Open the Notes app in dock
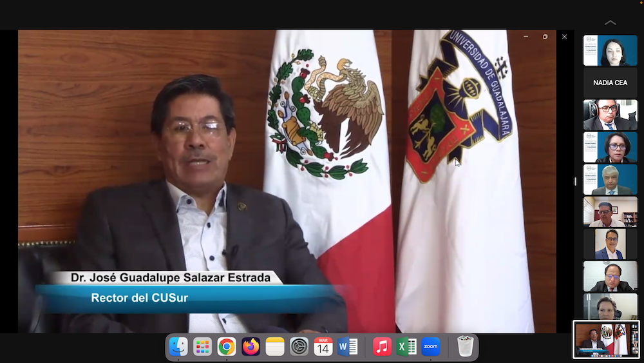The width and height of the screenshot is (644, 363). point(275,347)
